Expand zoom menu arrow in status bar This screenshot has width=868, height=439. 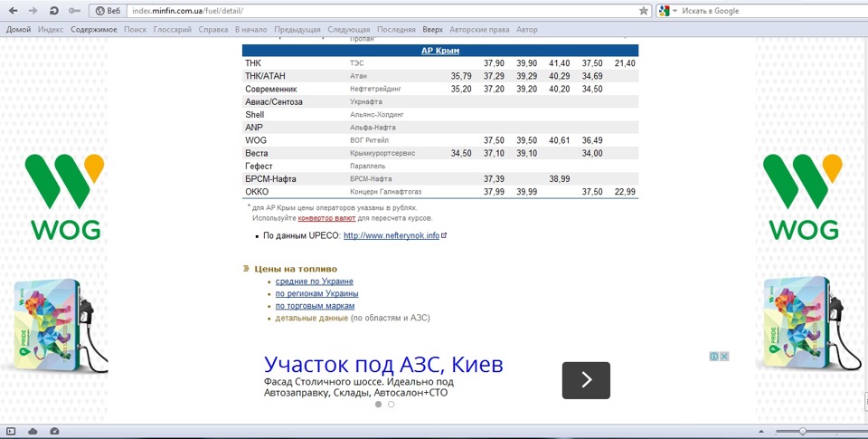tap(763, 431)
